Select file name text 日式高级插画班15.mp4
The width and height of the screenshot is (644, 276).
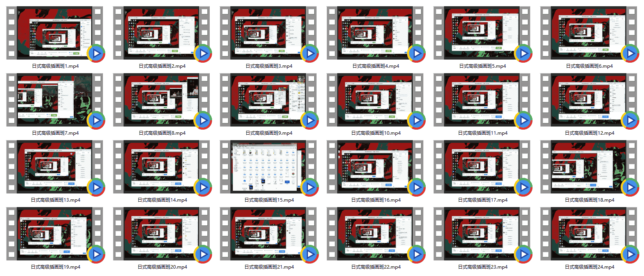[269, 200]
